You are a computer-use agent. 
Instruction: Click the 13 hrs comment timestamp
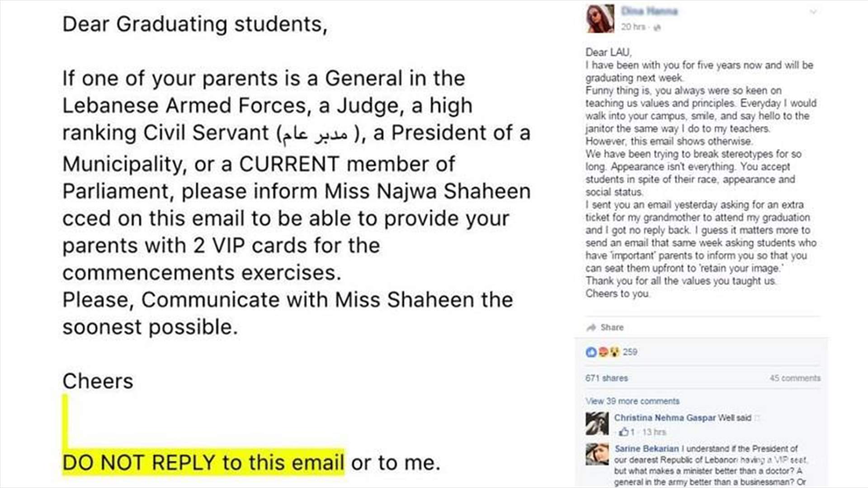pos(654,432)
